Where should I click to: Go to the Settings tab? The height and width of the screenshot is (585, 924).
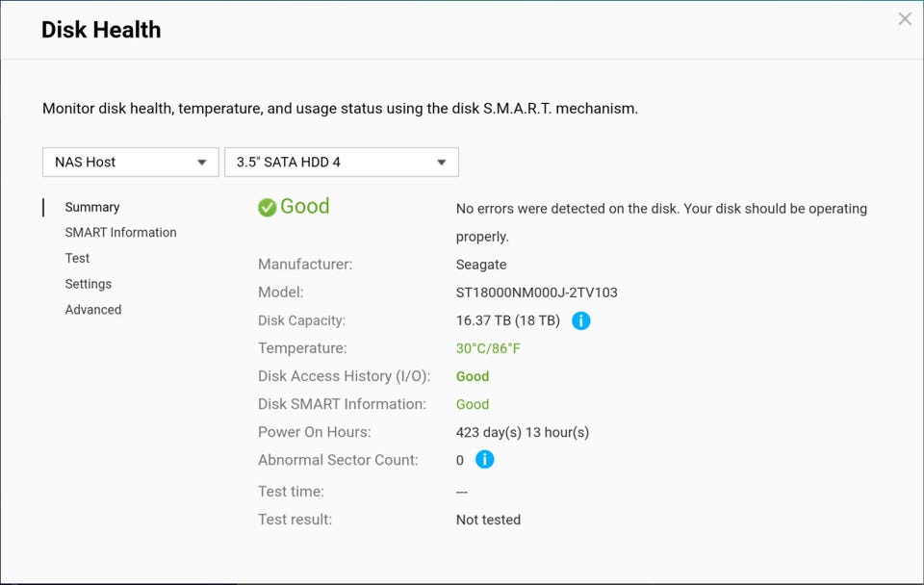(x=89, y=284)
